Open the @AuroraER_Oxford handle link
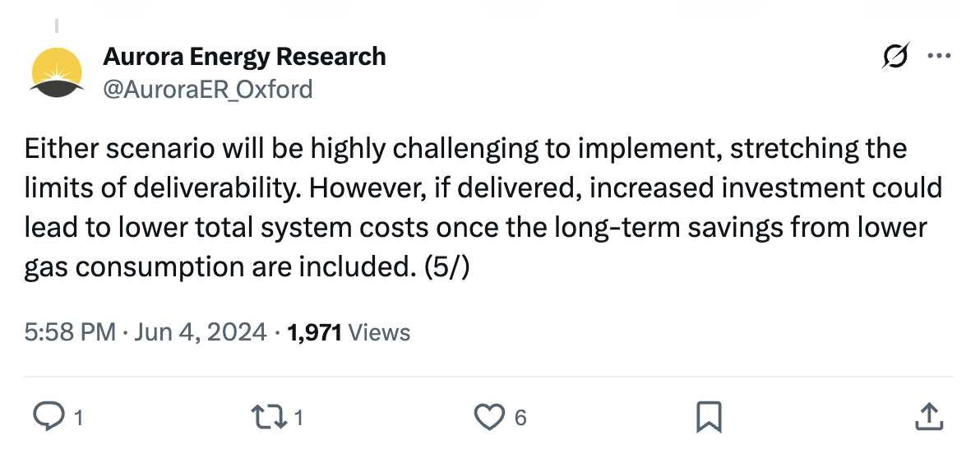 [207, 88]
